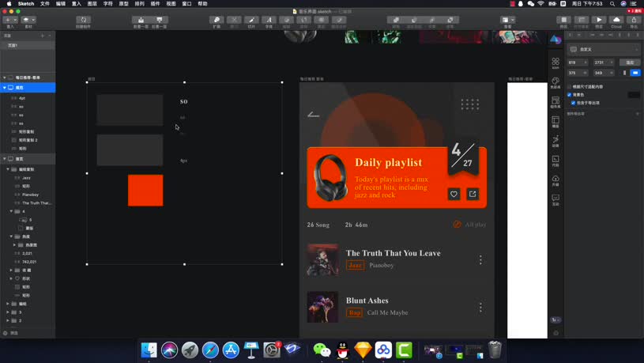Image resolution: width=644 pixels, height=363 pixels.
Task: Open the Help (帮助) menu
Action: (x=202, y=3)
